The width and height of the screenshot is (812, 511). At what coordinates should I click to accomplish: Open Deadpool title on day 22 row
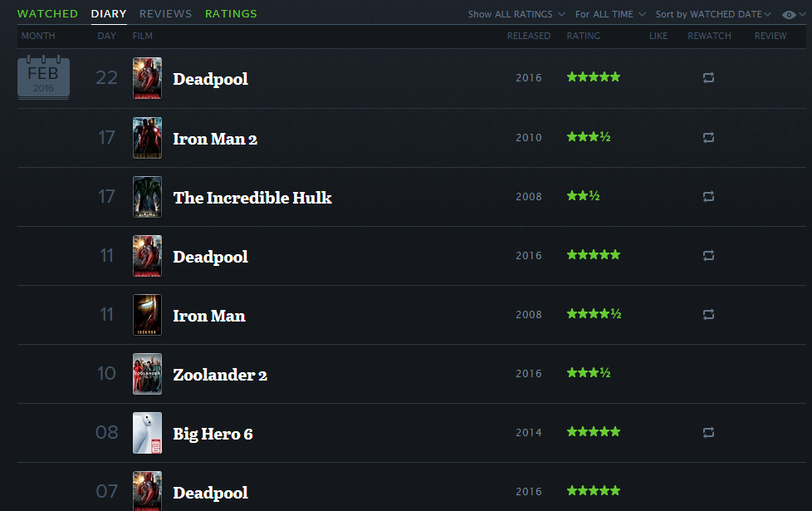[x=210, y=79]
